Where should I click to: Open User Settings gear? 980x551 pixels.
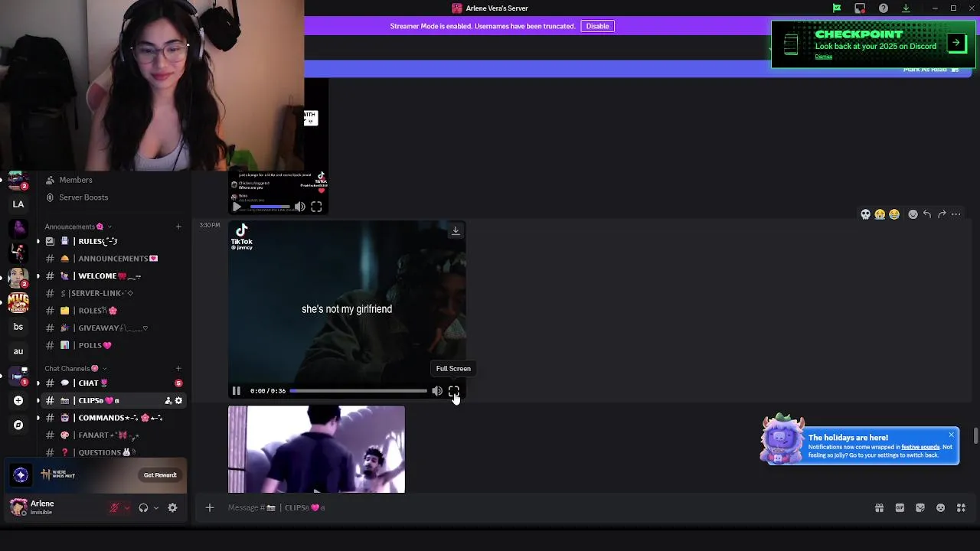[x=172, y=507]
